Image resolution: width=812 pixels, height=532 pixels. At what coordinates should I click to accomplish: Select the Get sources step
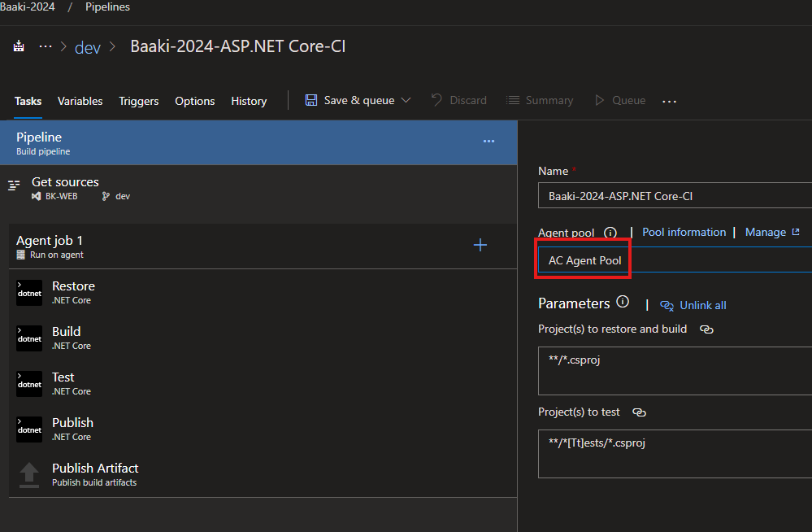(258, 189)
